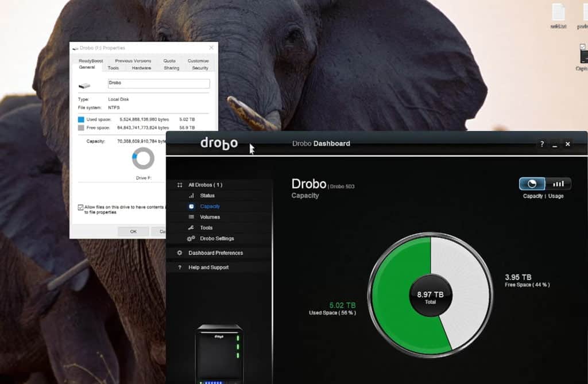Click the grey Free space color swatch
Viewport: 588px width, 384px height.
(x=81, y=128)
